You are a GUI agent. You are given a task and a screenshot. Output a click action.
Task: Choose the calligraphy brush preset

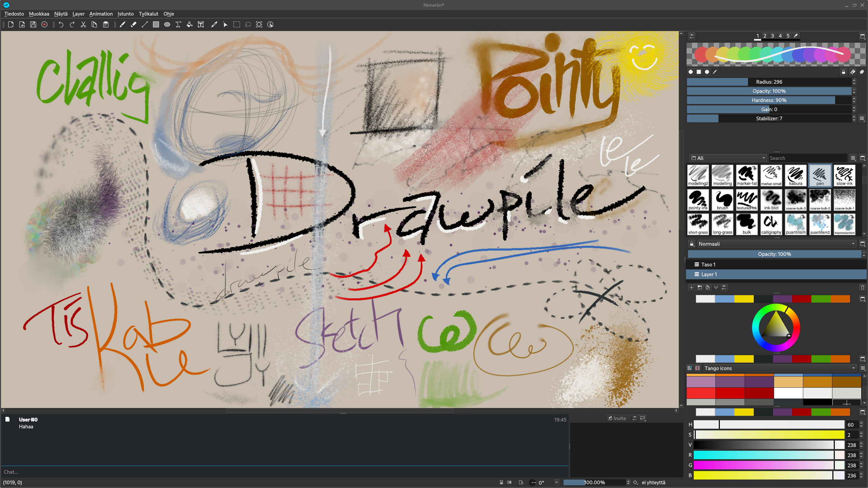771,224
